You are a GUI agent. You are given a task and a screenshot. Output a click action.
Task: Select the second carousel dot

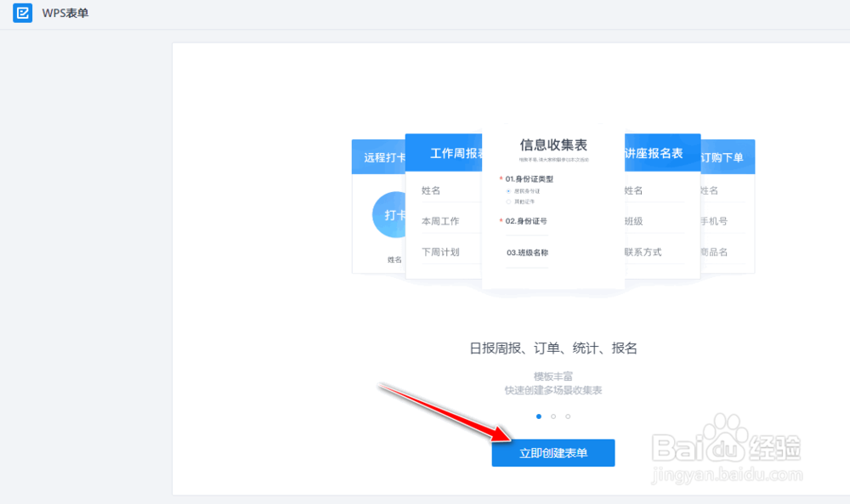click(x=553, y=416)
